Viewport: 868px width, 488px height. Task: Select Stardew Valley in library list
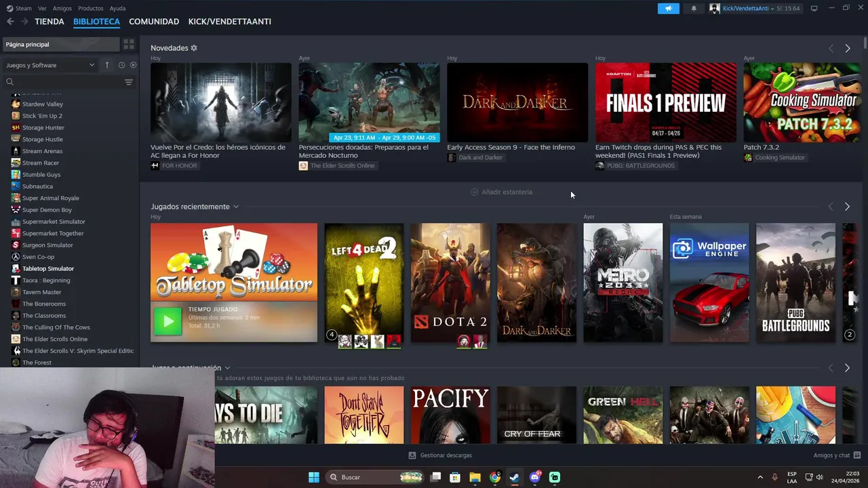pyautogui.click(x=43, y=104)
